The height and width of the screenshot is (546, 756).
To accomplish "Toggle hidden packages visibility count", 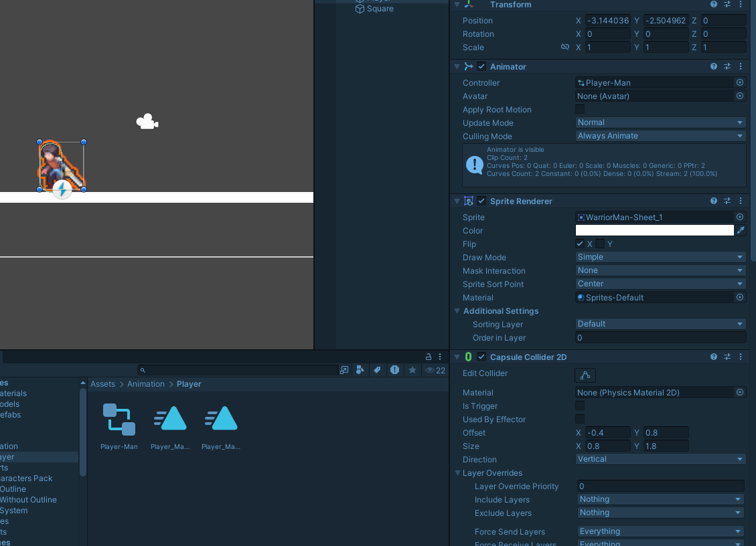I will pyautogui.click(x=435, y=370).
